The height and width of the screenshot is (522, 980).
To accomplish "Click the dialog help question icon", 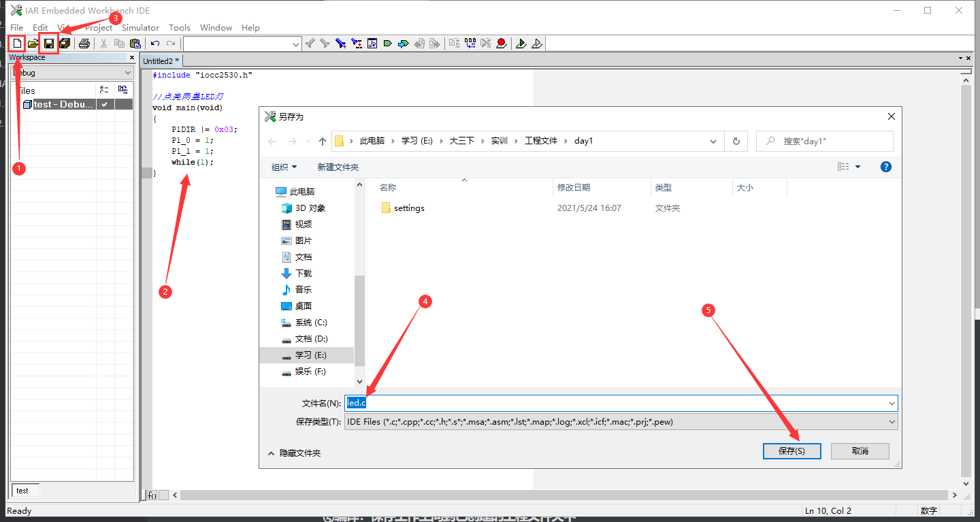I will tap(886, 167).
